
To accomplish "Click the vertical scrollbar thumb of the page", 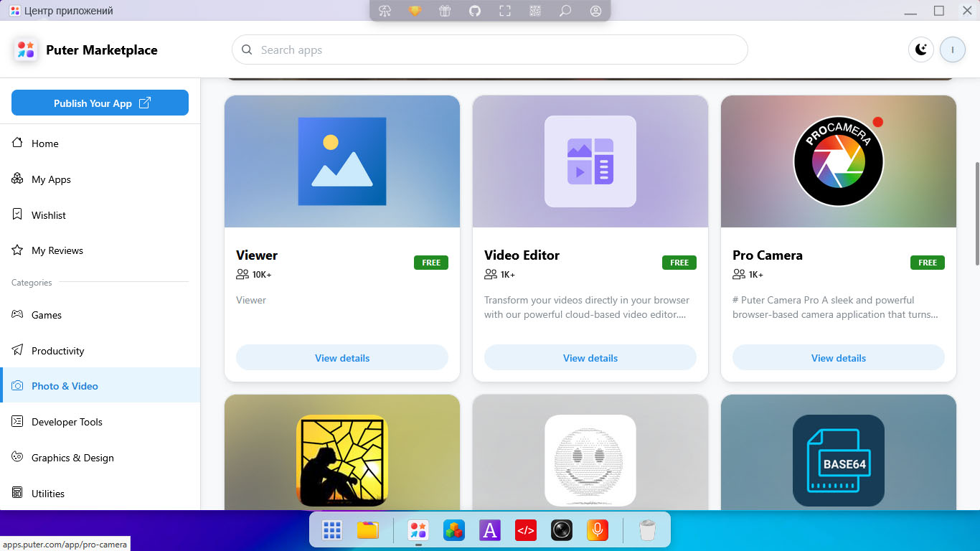I will 976,213.
